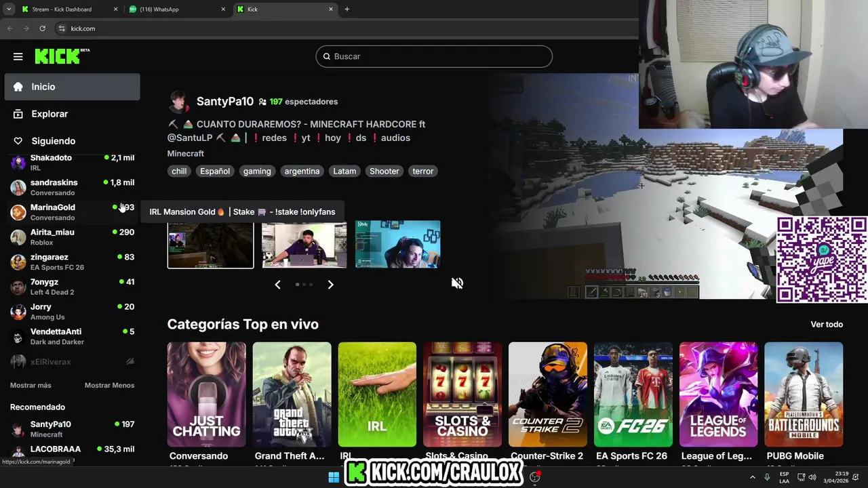Select the chill tag
Viewport: 868px width, 488px height.
179,171
